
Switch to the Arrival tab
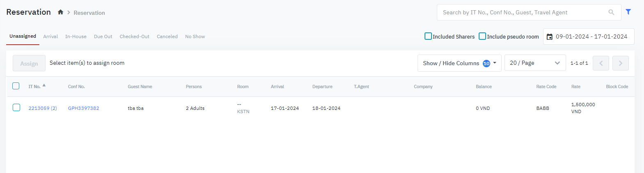coord(50,36)
